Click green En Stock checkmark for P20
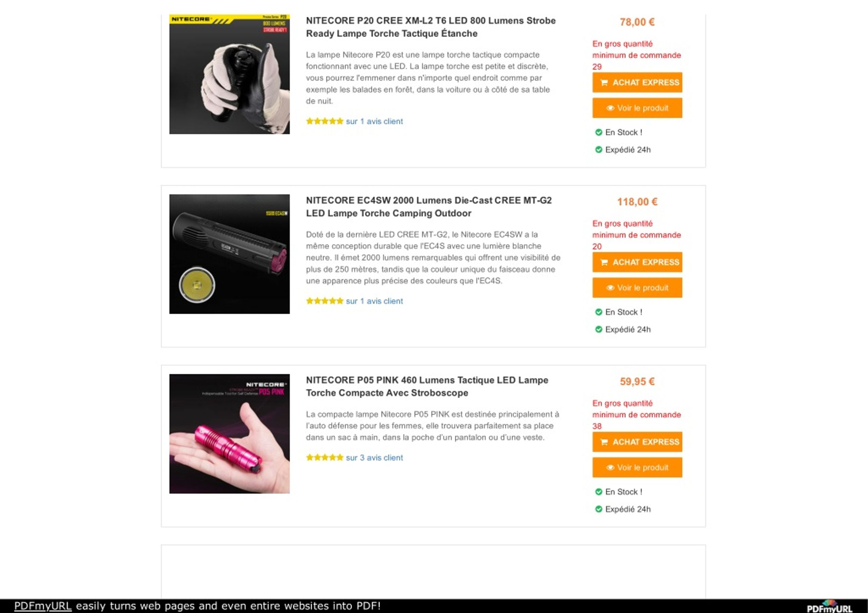 [598, 132]
